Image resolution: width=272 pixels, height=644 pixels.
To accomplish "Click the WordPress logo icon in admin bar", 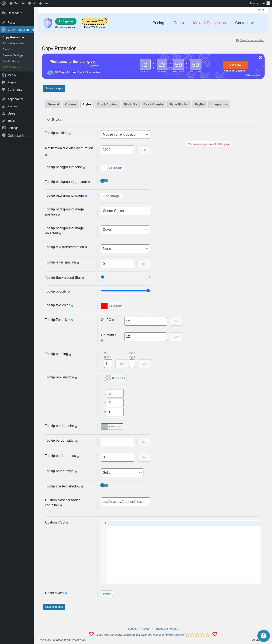I will point(4,3).
